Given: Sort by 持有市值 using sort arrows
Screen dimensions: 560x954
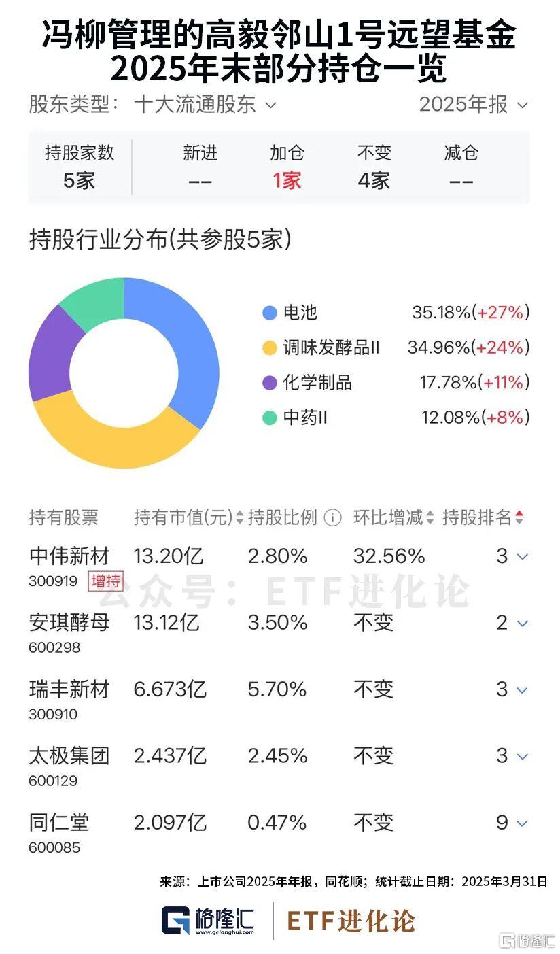Looking at the screenshot, I should point(239,518).
